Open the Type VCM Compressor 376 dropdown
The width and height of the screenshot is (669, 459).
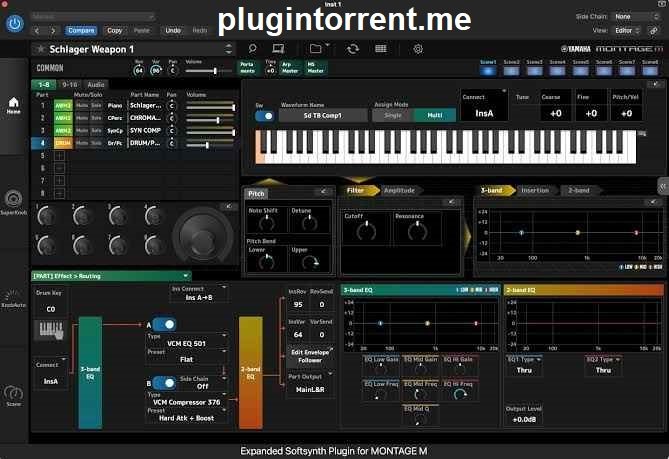point(186,399)
